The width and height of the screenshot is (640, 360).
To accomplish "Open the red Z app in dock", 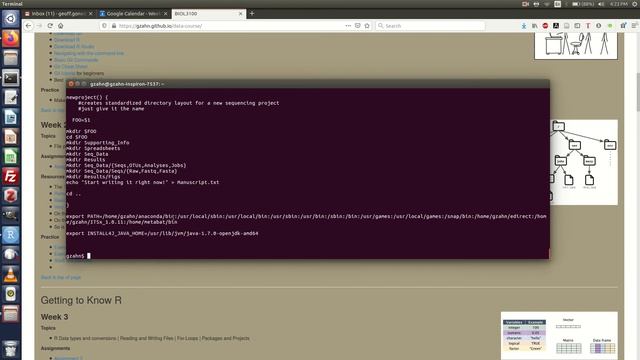I will point(11,196).
